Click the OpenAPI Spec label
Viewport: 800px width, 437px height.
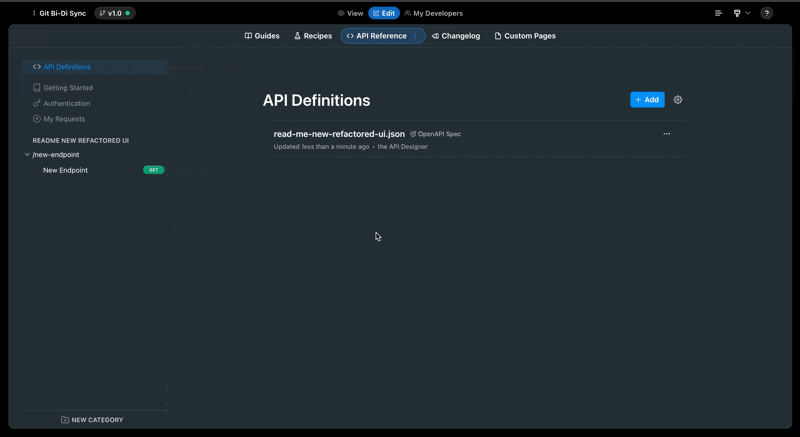point(436,134)
